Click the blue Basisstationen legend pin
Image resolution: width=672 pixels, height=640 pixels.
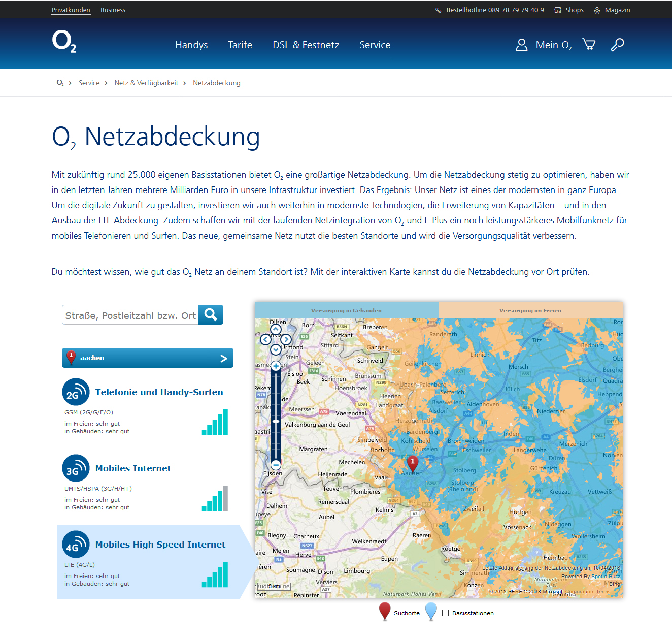(x=431, y=612)
